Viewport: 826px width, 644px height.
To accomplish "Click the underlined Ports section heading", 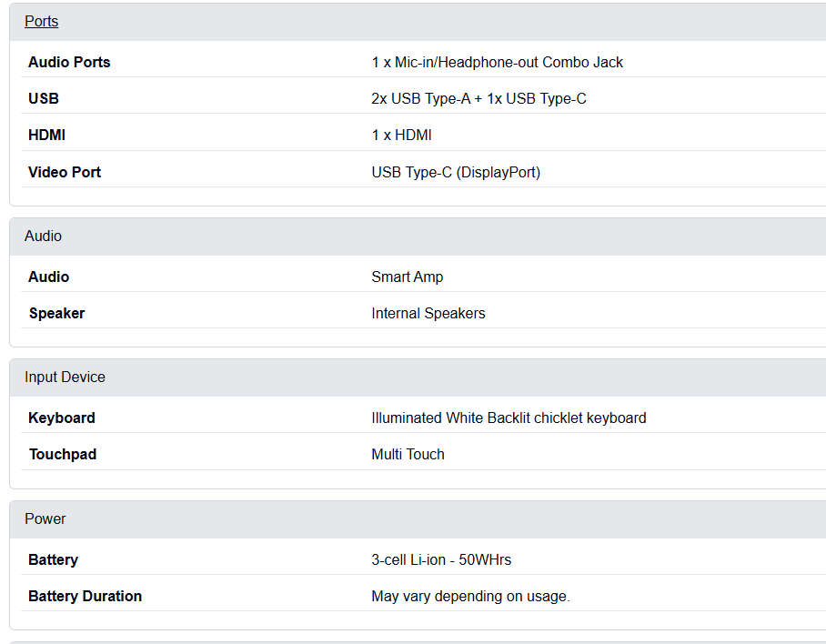I will pyautogui.click(x=41, y=22).
